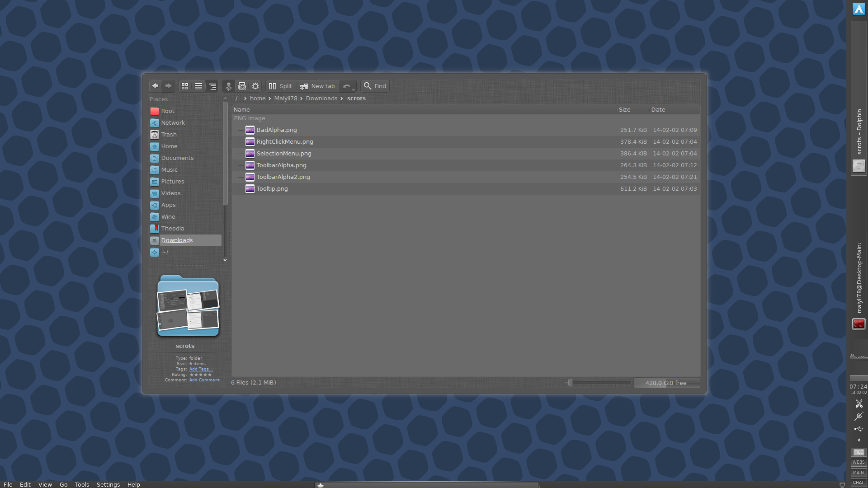Navigate to Maiyli78 in the breadcrumb

pos(286,98)
